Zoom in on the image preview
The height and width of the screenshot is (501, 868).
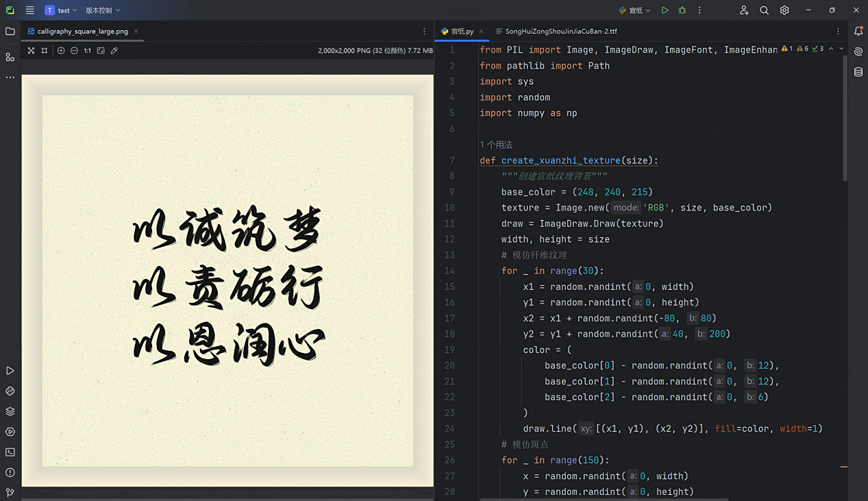click(x=61, y=51)
